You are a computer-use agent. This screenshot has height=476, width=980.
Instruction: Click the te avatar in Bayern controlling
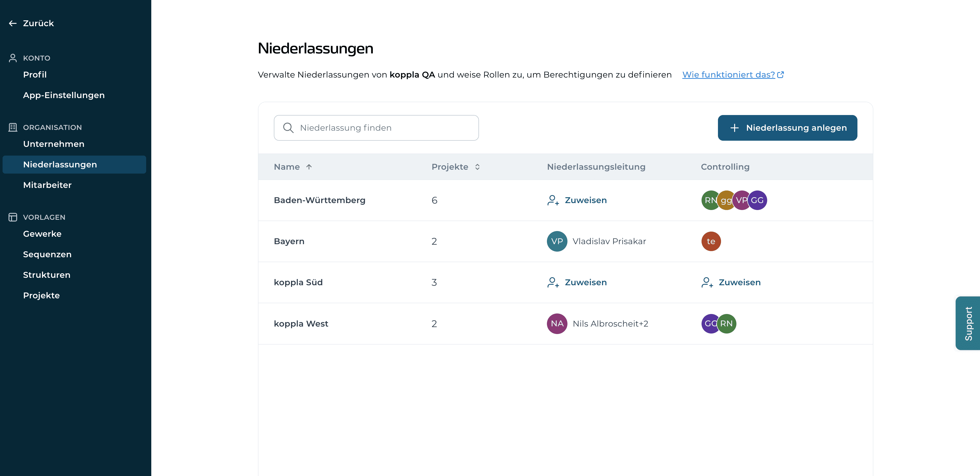pyautogui.click(x=711, y=241)
